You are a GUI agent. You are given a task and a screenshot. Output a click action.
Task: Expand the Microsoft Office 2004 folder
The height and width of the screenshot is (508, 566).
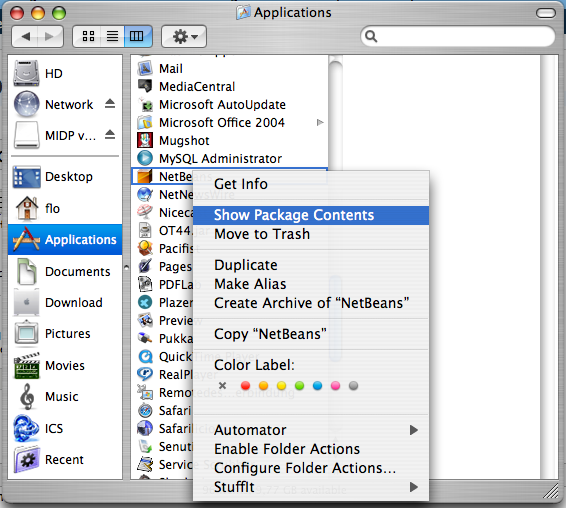point(320,122)
